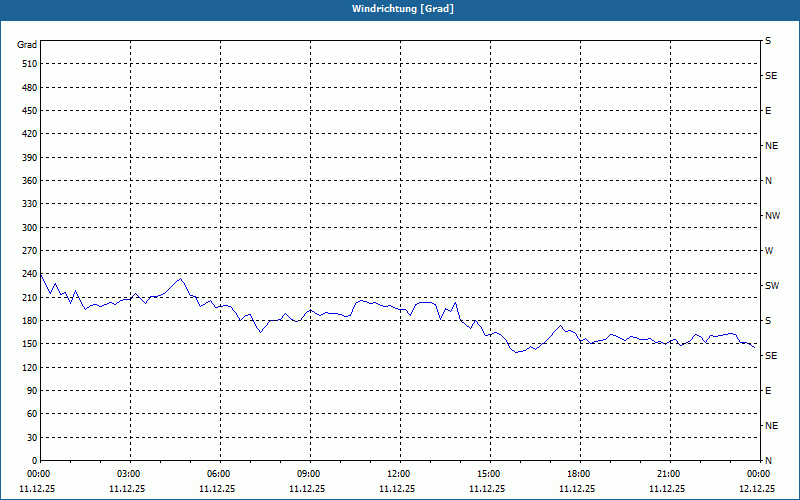Click the 270 degree axis label

pyautogui.click(x=30, y=251)
